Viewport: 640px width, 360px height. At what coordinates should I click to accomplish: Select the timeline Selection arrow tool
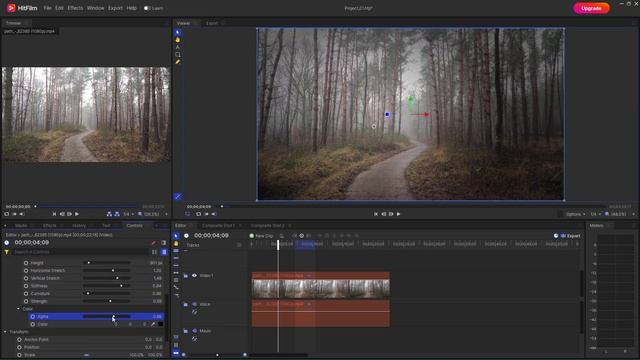click(x=176, y=236)
